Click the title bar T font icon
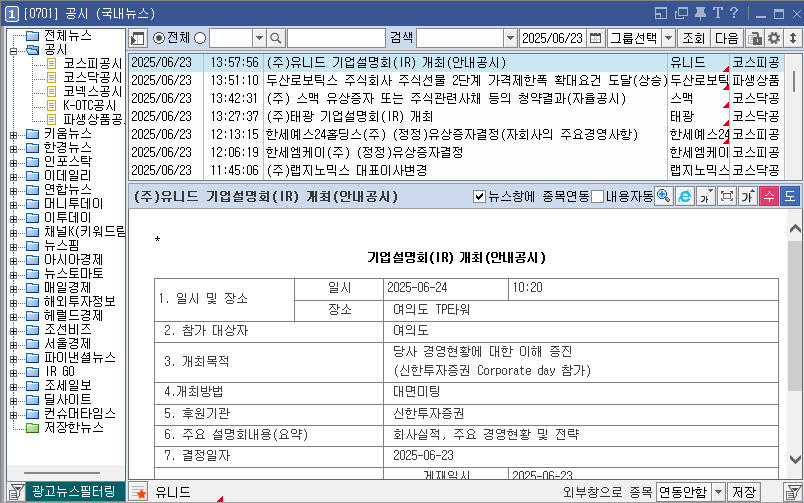The height and width of the screenshot is (503, 804). (x=717, y=13)
